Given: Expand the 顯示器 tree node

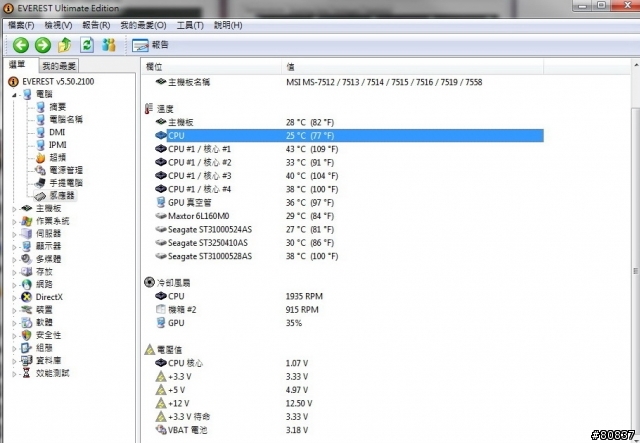Looking at the screenshot, I should (14, 247).
